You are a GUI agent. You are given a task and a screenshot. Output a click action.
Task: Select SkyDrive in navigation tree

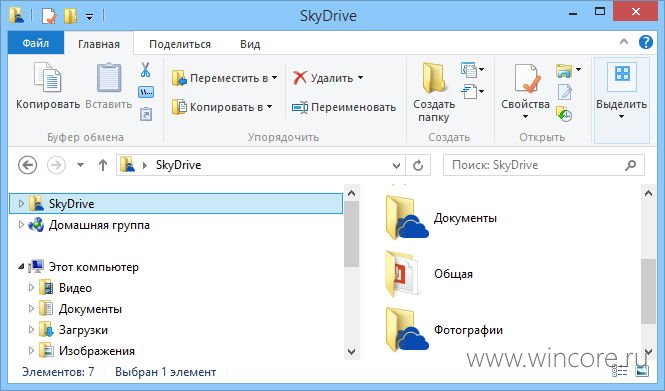coord(176,204)
